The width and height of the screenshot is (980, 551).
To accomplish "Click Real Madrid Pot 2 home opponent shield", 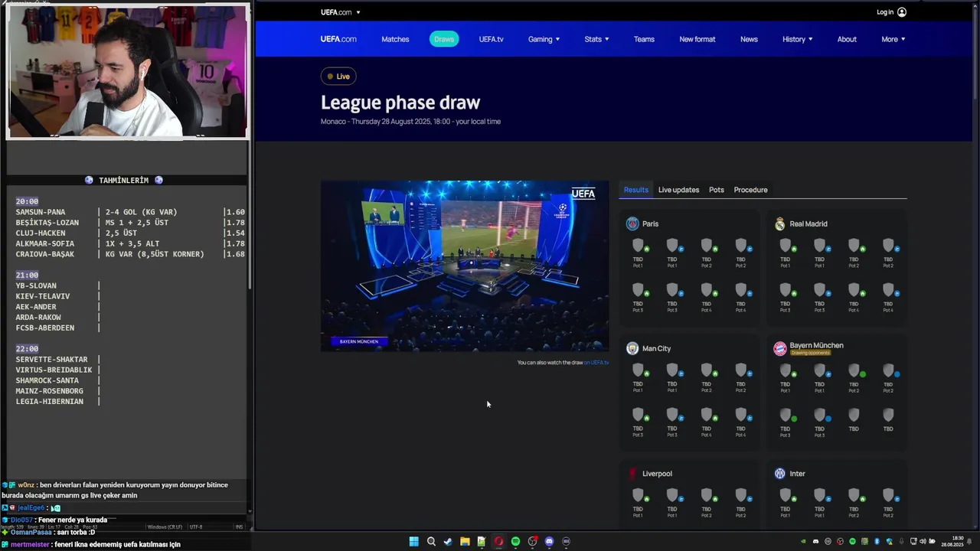I will (854, 245).
